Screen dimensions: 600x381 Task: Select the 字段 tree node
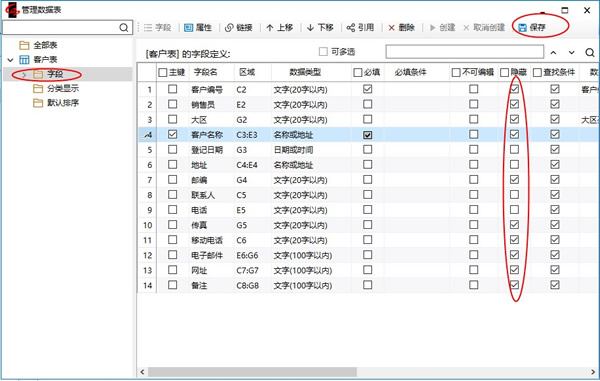tap(48, 74)
